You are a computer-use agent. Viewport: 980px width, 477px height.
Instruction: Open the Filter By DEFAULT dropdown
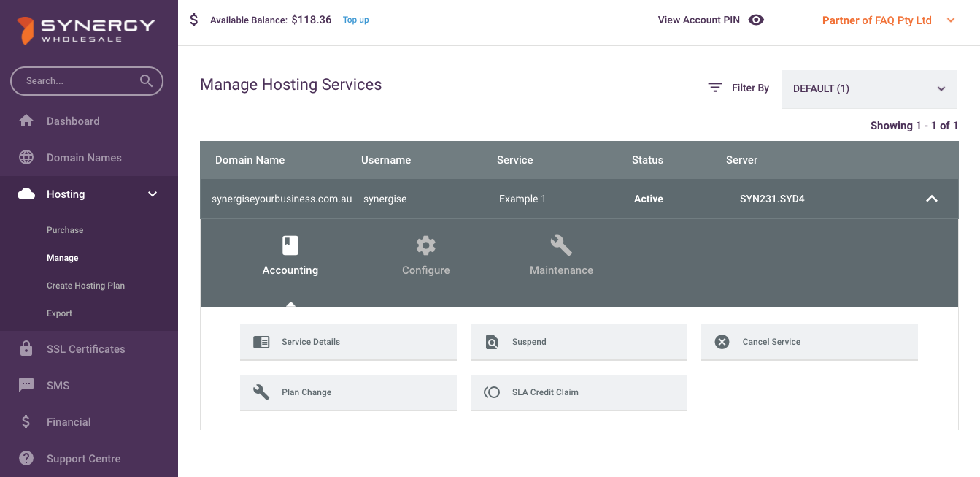pyautogui.click(x=868, y=89)
